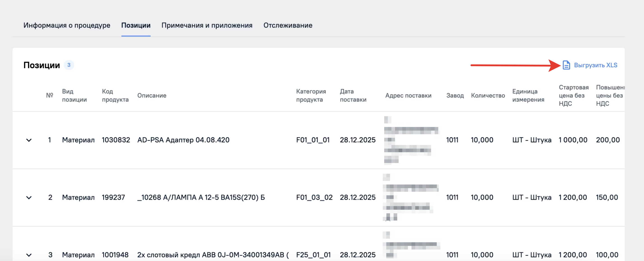The image size is (644, 261).
Task: Click category F01_03_02
Action: [314, 197]
